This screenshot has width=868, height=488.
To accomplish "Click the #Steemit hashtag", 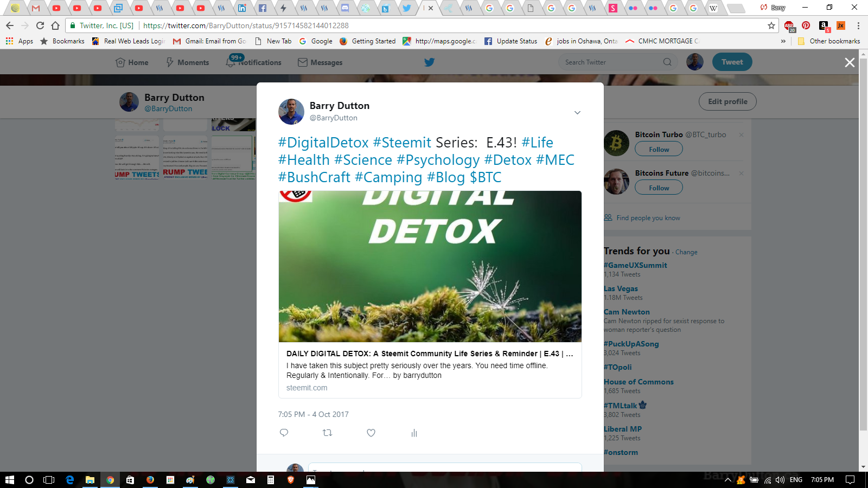I will (x=402, y=143).
